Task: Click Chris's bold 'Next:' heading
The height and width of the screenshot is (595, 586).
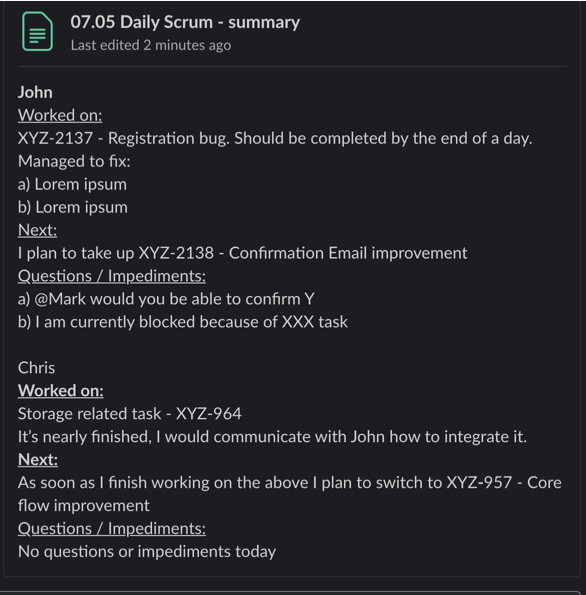Action: [38, 460]
